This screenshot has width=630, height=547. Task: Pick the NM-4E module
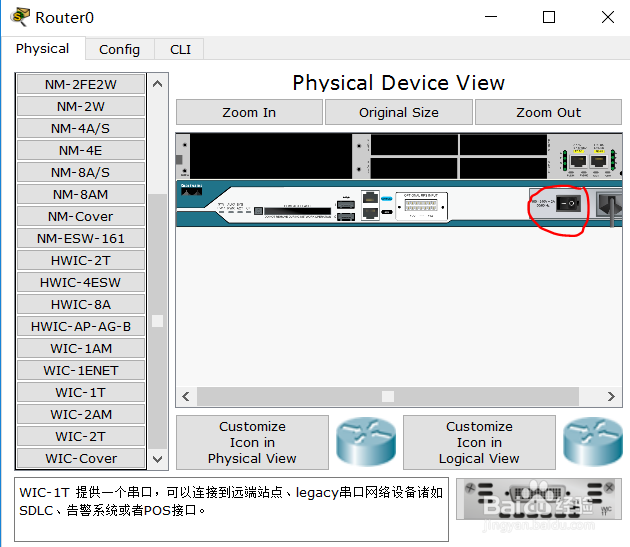81,150
